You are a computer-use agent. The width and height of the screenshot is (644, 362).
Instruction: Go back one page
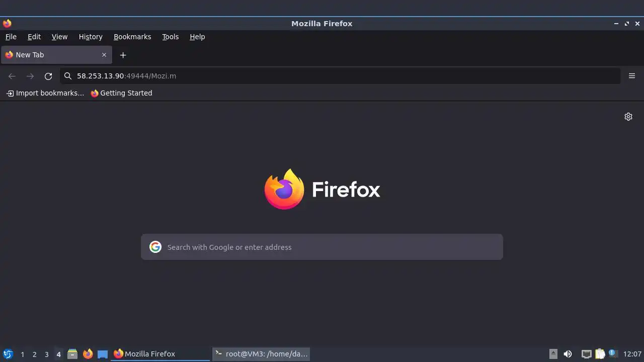coord(12,76)
